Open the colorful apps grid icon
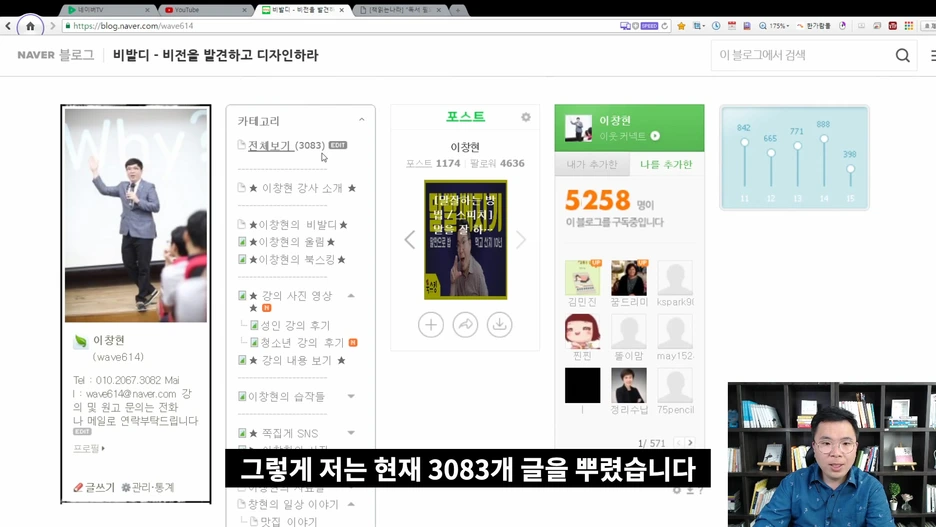936x527 pixels. tap(909, 26)
